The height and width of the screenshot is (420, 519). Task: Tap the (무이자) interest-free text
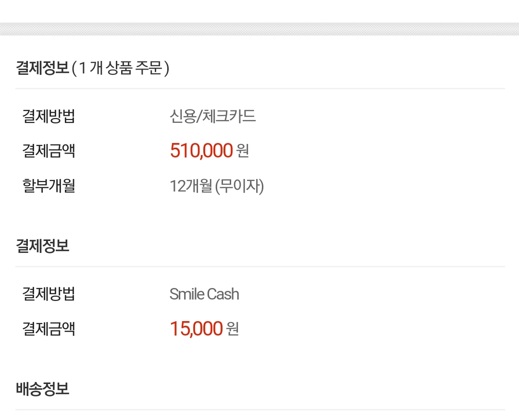click(240, 186)
